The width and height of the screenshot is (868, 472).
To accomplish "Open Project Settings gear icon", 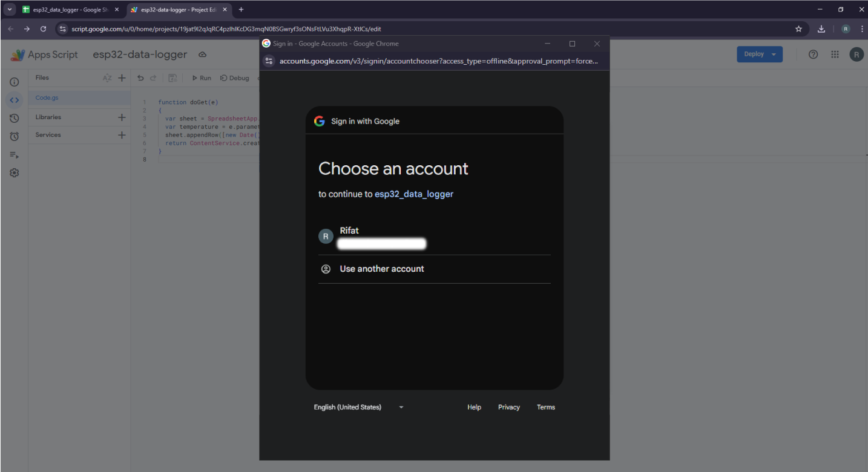I will [x=15, y=173].
